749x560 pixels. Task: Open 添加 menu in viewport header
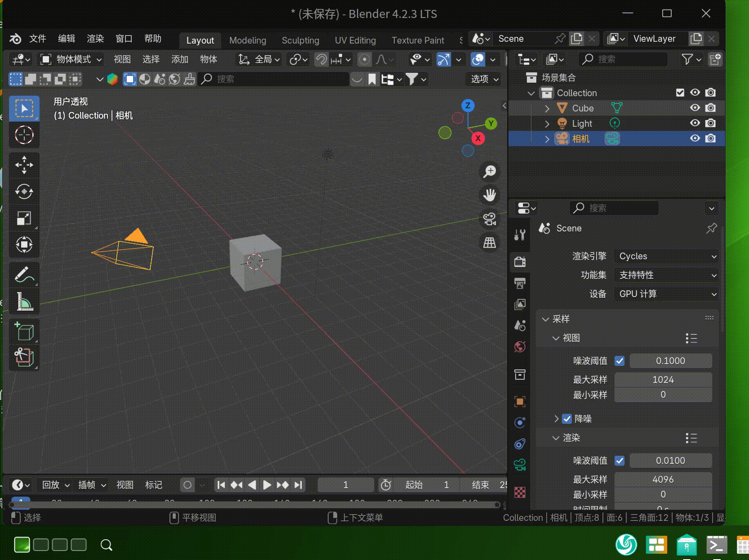click(180, 59)
